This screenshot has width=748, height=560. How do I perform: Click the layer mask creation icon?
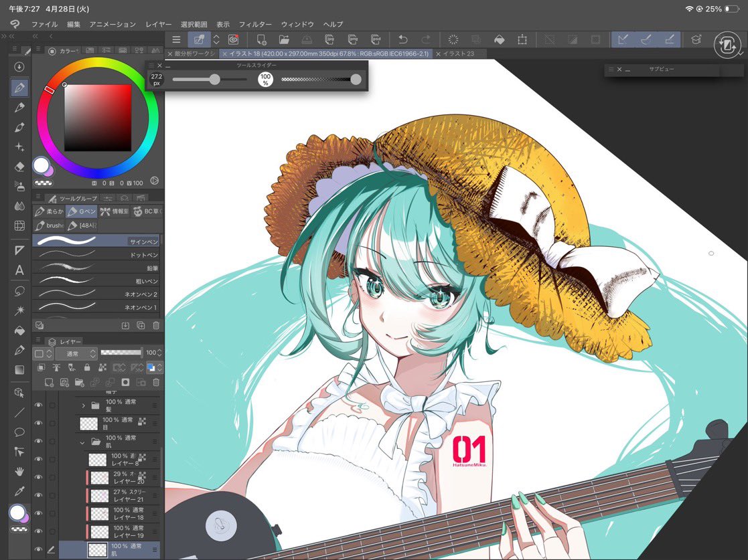[125, 382]
